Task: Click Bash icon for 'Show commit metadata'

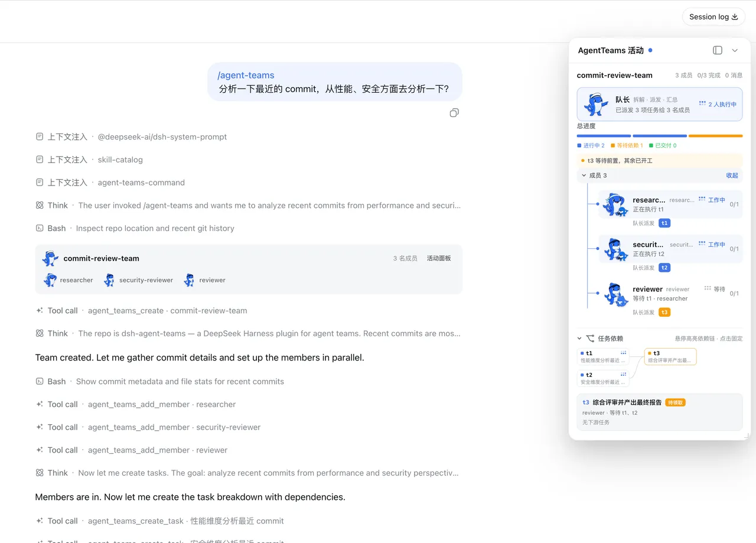Action: tap(40, 381)
